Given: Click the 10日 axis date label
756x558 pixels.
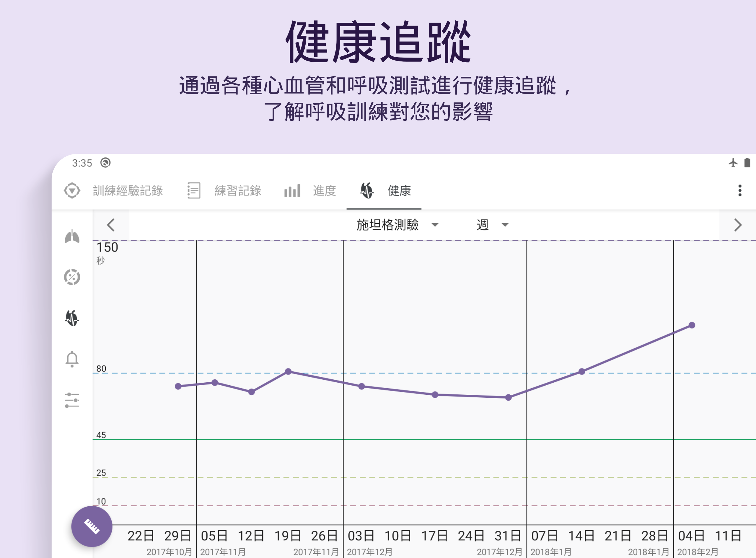Looking at the screenshot, I should click(398, 536).
